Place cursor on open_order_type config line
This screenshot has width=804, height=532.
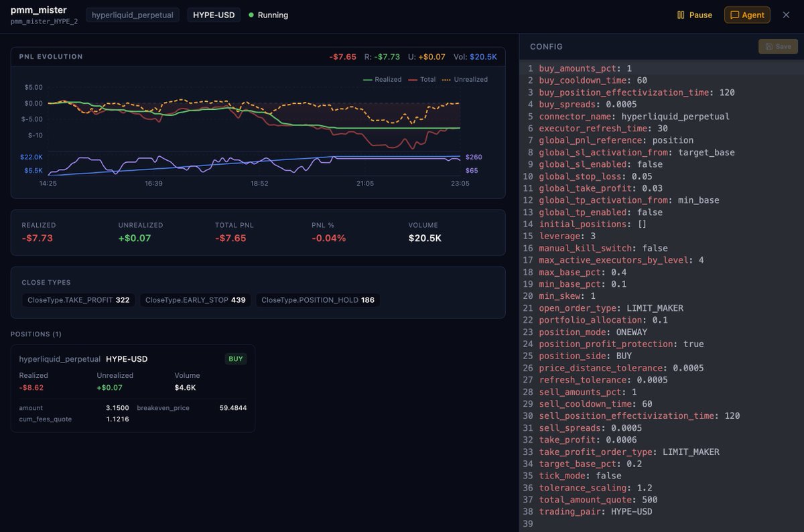(611, 308)
